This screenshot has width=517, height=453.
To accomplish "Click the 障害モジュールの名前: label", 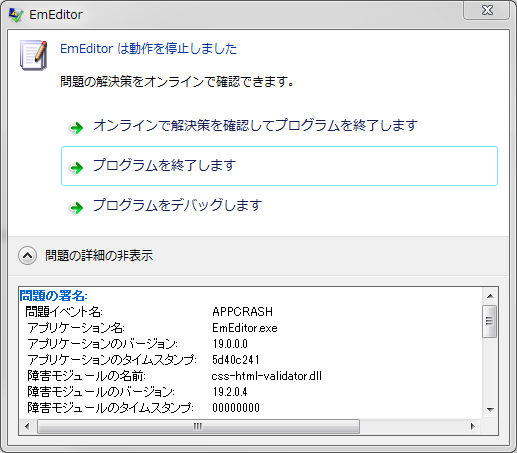I will 86,376.
